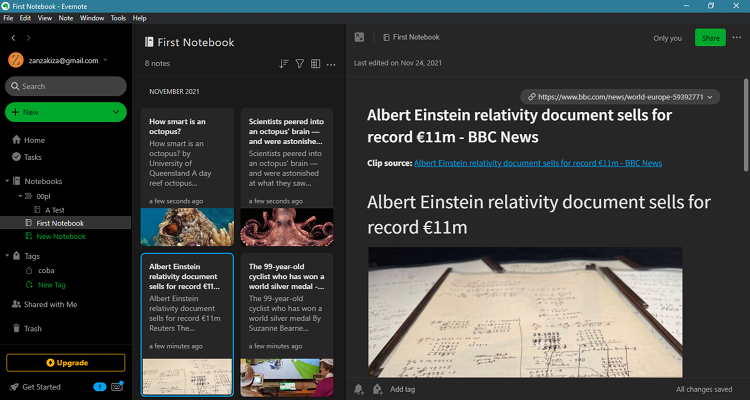Collapse the 00pl notebook stack

coord(21,196)
